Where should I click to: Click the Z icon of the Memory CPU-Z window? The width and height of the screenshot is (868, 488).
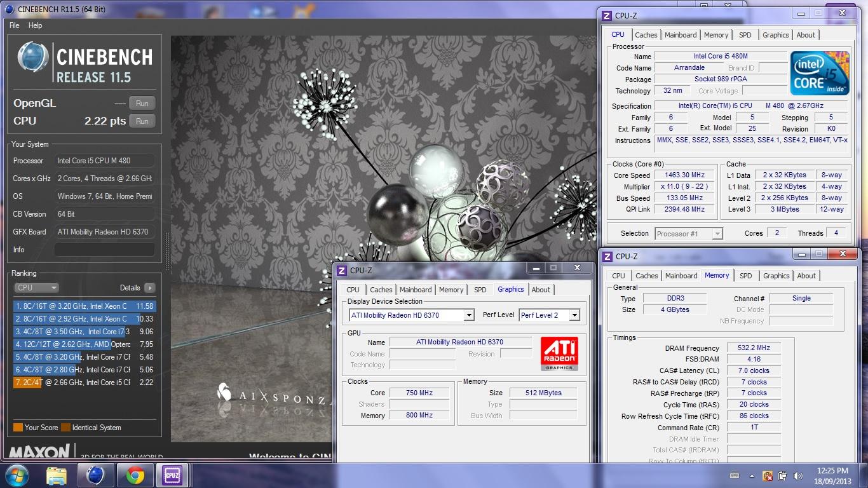pyautogui.click(x=607, y=257)
